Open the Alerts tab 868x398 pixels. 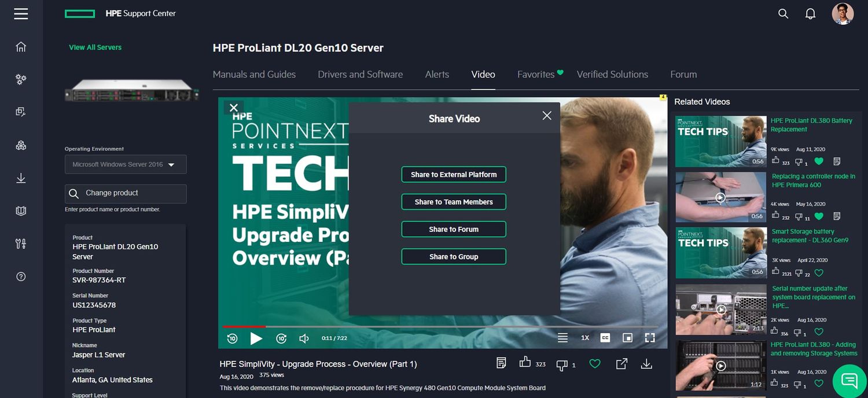pos(437,75)
